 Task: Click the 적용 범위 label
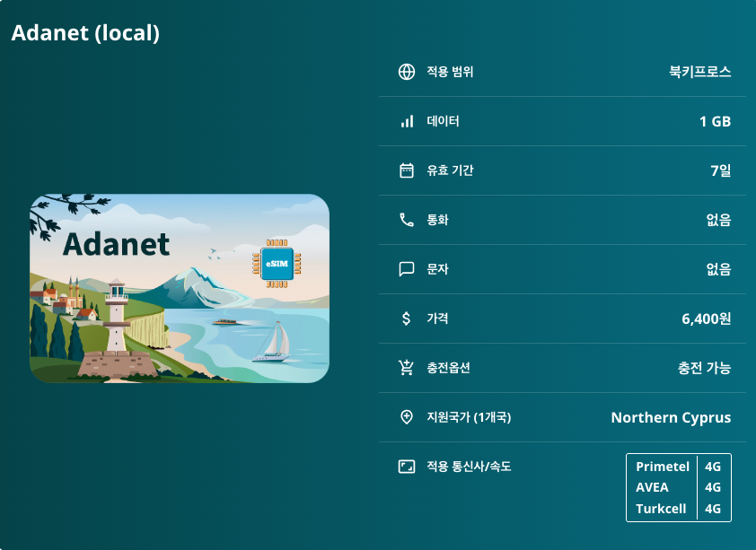(450, 72)
